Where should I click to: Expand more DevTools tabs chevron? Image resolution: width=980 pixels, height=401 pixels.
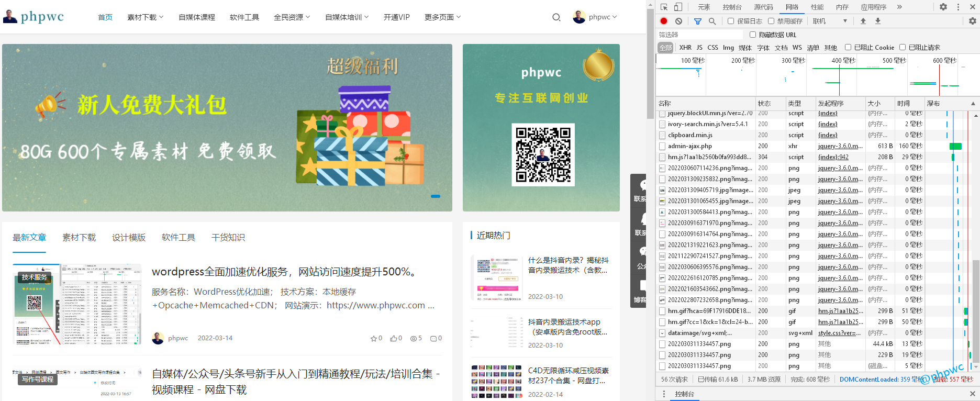click(899, 7)
